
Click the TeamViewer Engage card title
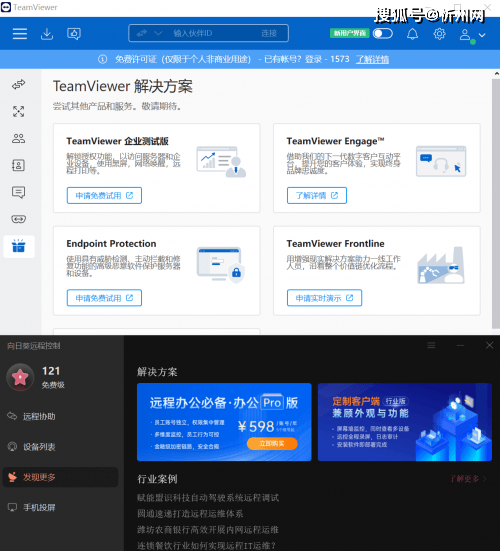(335, 141)
